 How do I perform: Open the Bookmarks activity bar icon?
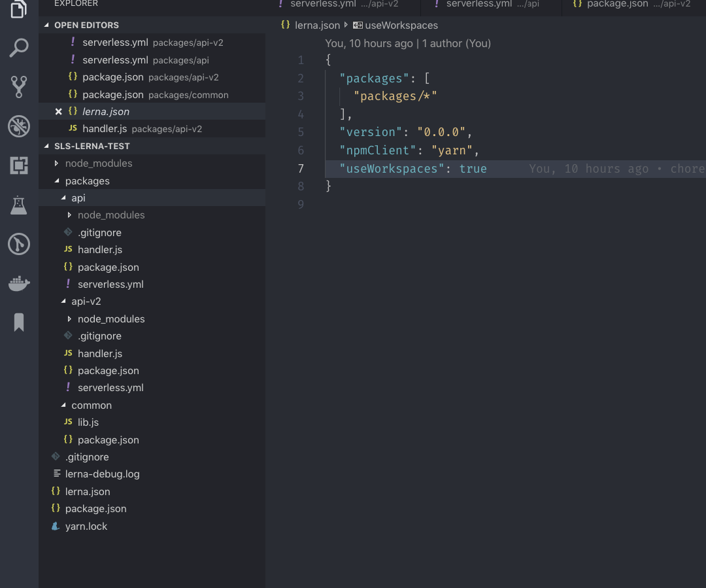(19, 321)
